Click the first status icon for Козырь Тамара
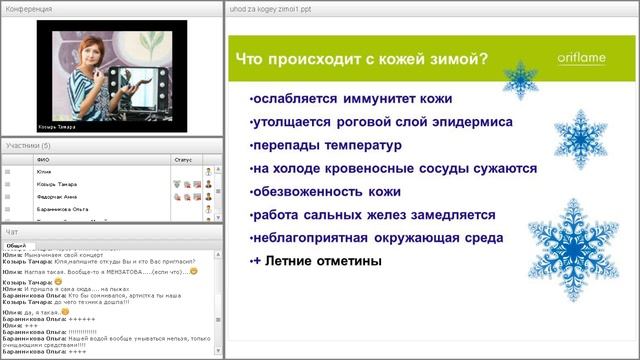The image size is (640, 360). [x=177, y=184]
